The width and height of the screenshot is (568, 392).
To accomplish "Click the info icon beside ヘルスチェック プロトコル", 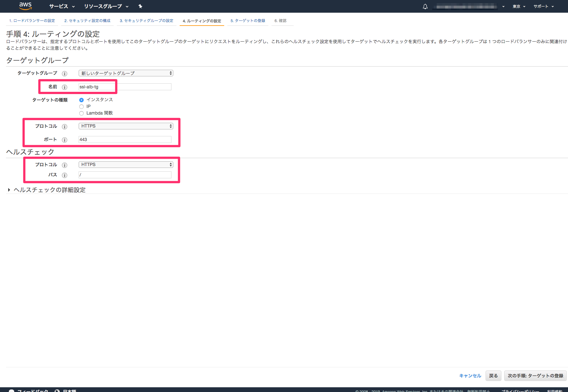I will (x=65, y=165).
